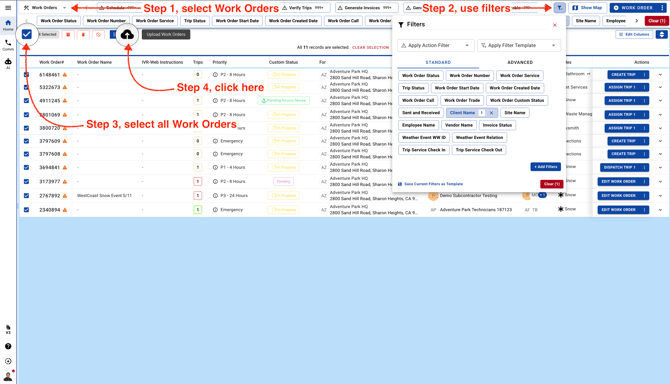The height and width of the screenshot is (384, 670).
Task: Click the Snow service icon in last row
Action: coord(561,209)
